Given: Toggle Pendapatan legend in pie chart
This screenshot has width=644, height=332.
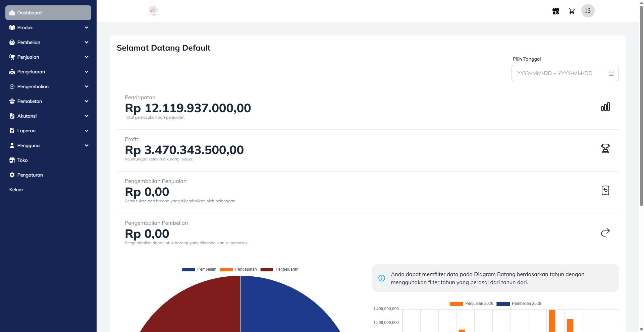Looking at the screenshot, I should point(238,269).
